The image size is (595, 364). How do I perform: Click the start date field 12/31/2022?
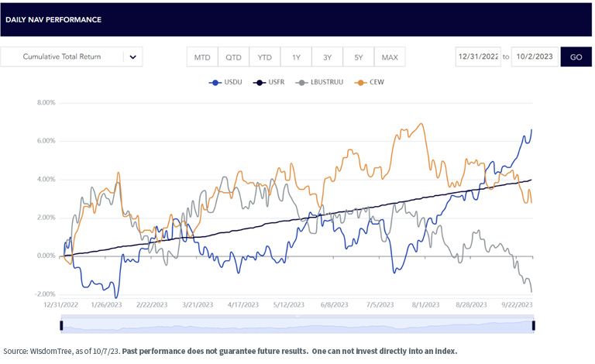click(x=478, y=57)
